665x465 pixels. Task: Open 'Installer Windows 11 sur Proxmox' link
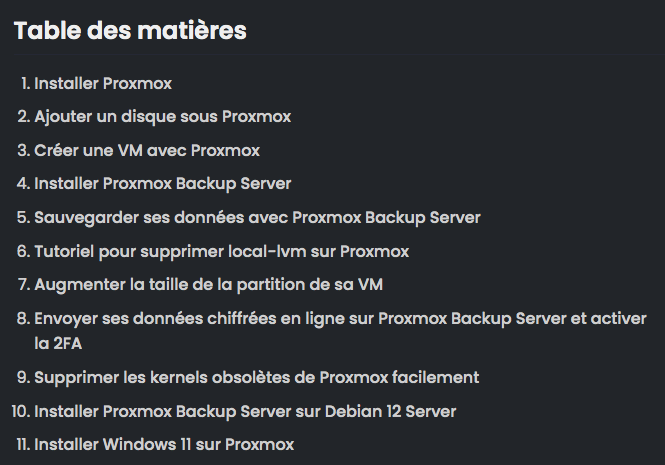pos(164,445)
